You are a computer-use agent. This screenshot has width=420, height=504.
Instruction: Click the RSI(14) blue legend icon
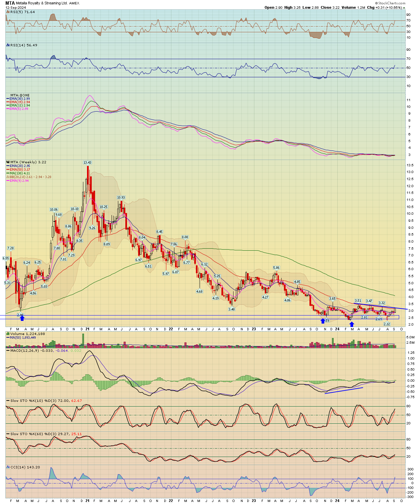[x=8, y=45]
